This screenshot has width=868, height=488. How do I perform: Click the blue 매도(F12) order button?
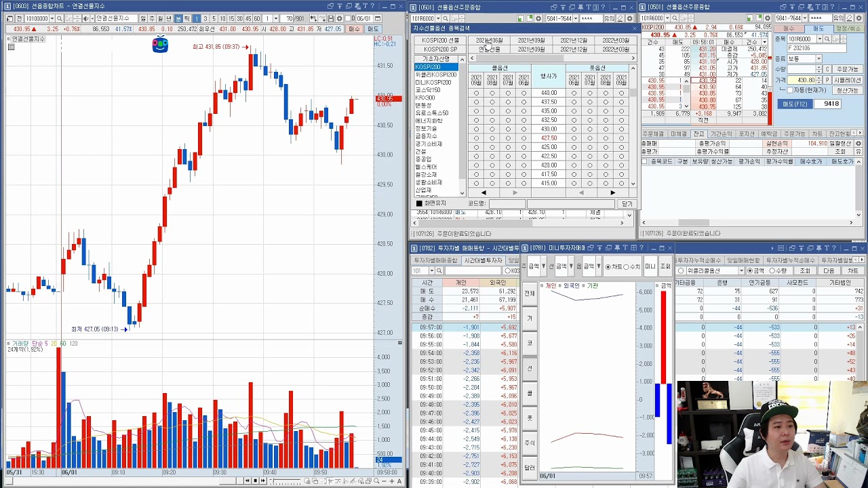[x=795, y=104]
